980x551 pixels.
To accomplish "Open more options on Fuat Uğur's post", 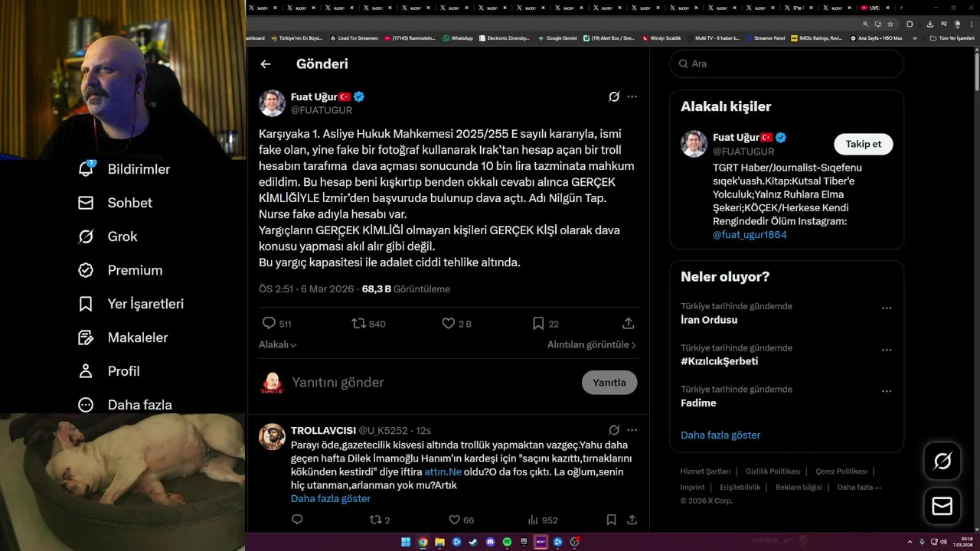I will tap(632, 96).
